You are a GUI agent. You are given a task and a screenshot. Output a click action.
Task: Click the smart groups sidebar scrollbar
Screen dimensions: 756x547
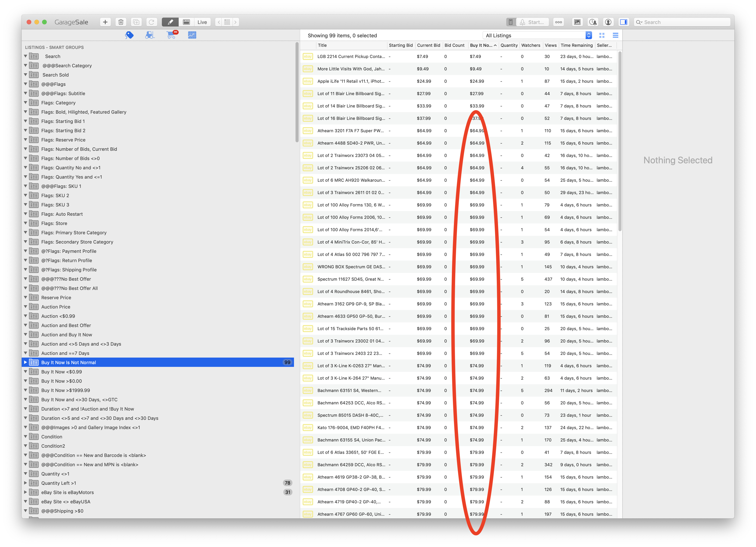(x=297, y=92)
